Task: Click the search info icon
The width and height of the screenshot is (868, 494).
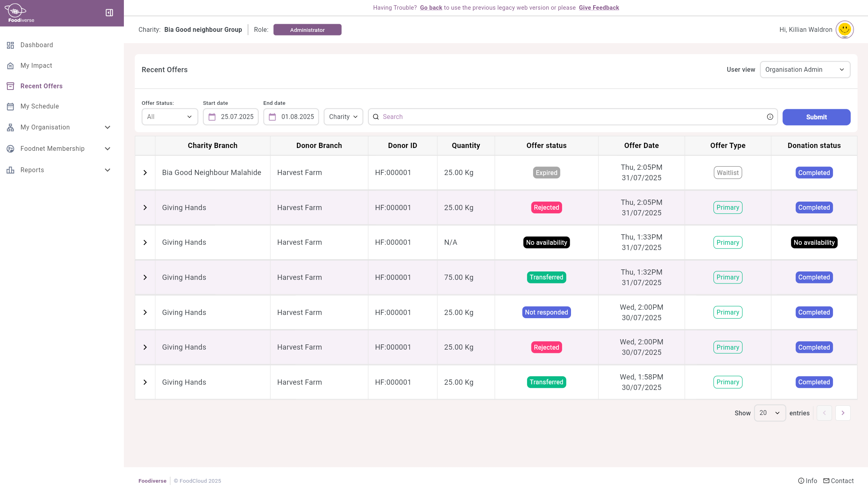Action: pos(770,117)
